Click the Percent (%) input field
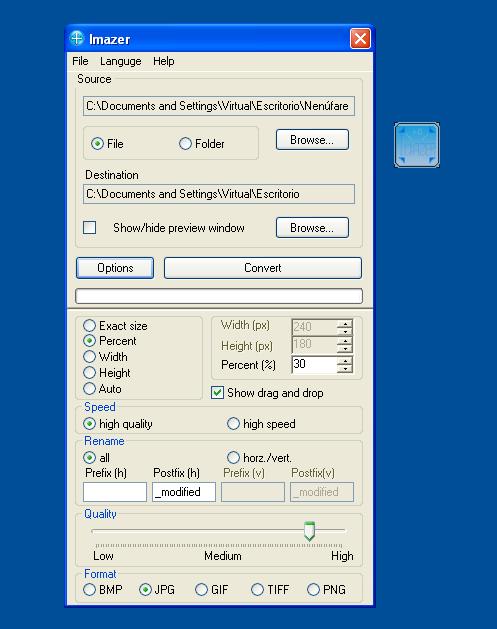Screen dimensions: 497x629 point(314,365)
